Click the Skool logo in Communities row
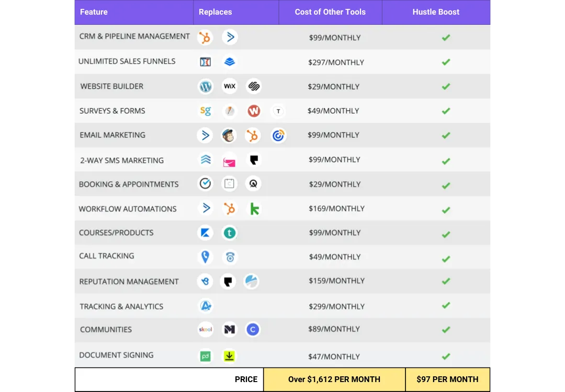The image size is (565, 392). click(206, 329)
